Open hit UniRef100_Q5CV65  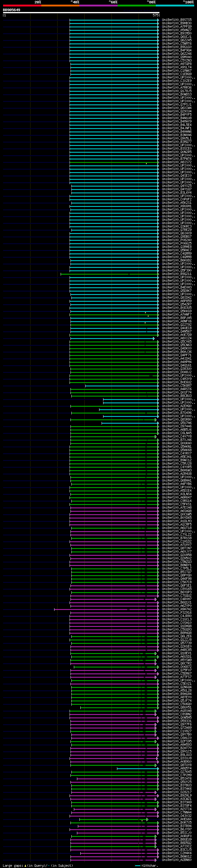pos(177,342)
